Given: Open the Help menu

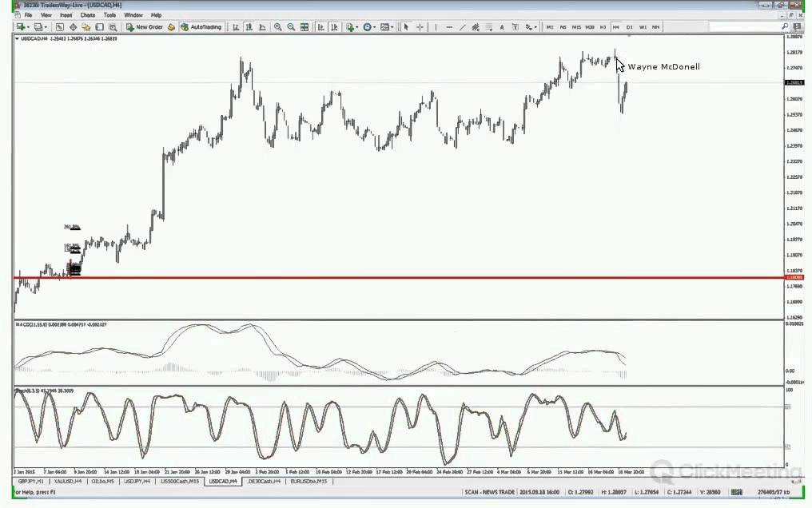Looking at the screenshot, I should 156,15.
